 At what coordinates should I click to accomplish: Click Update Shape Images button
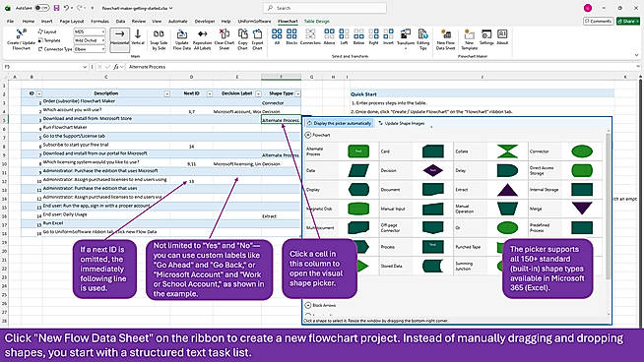401,123
